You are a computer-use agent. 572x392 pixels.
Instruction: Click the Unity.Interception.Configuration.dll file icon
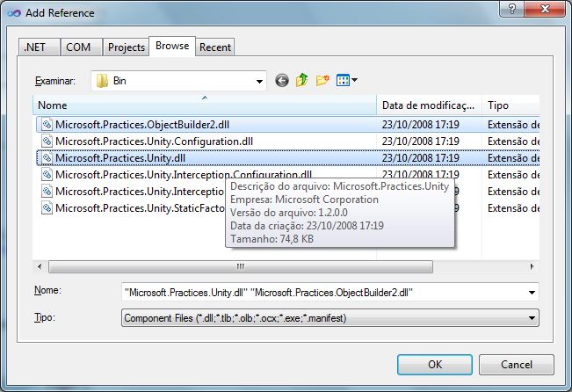pyautogui.click(x=47, y=174)
